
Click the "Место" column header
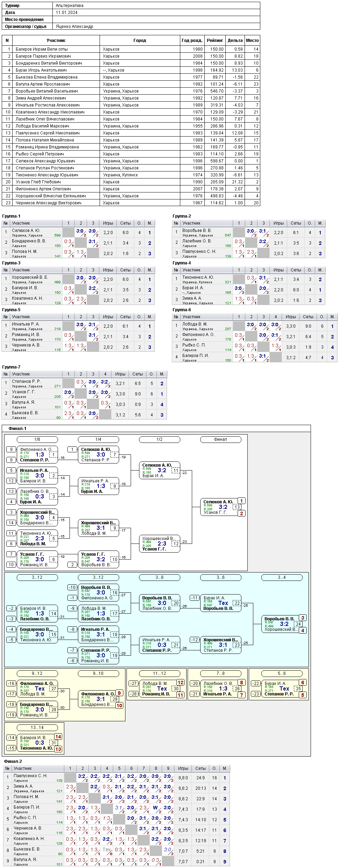pos(252,41)
